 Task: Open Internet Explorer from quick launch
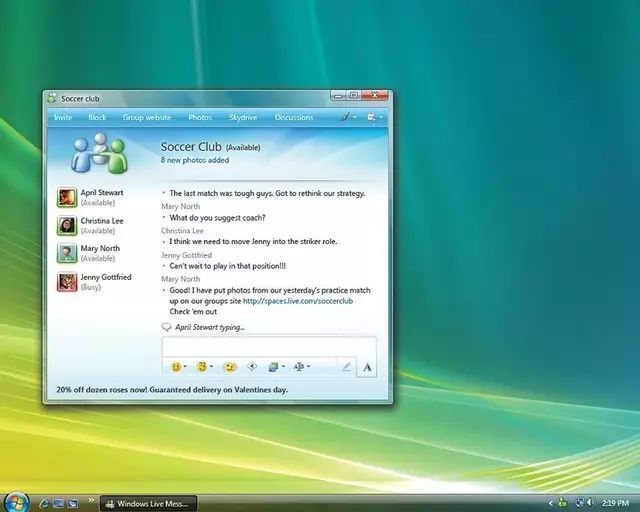click(44, 503)
